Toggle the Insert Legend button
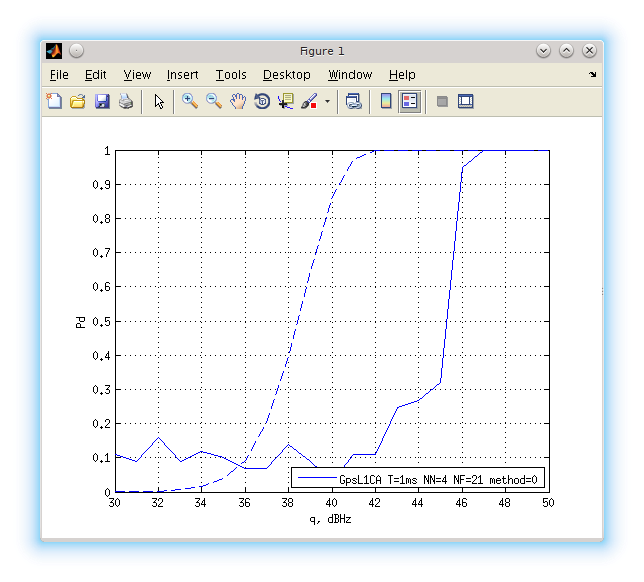Viewport: 644px width, 582px height. tap(409, 101)
